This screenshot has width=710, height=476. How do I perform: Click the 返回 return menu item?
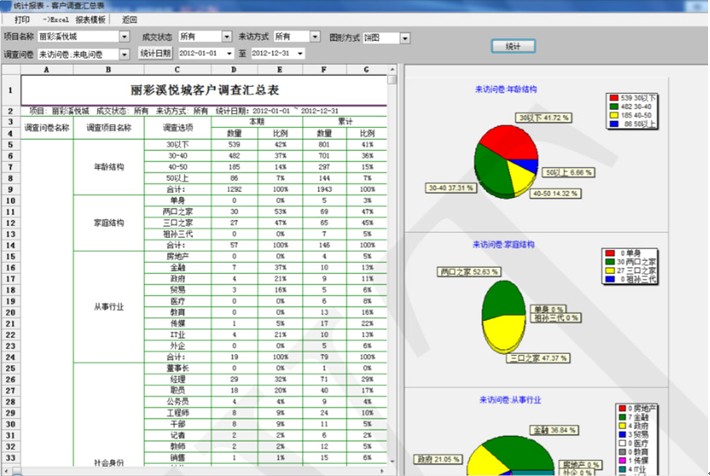coord(130,19)
